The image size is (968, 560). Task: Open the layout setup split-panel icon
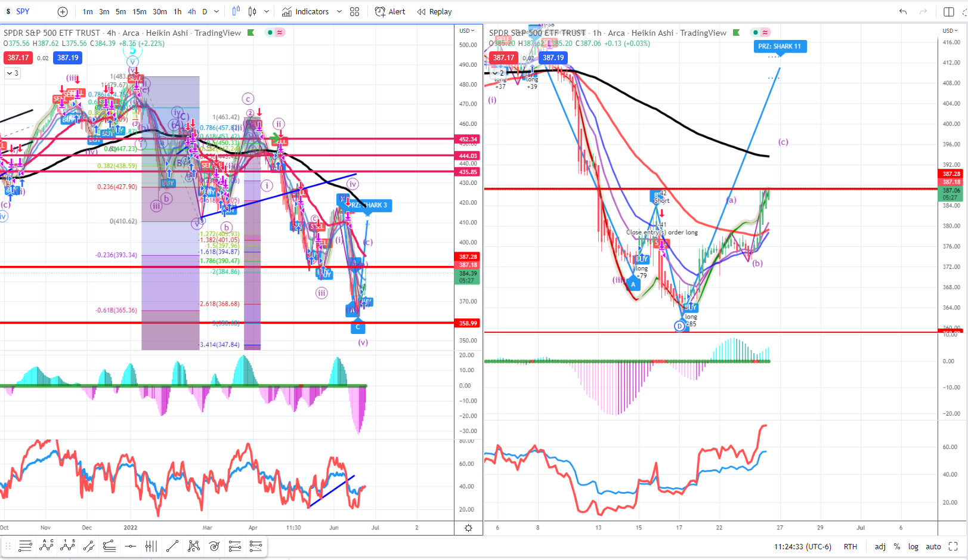click(x=949, y=11)
